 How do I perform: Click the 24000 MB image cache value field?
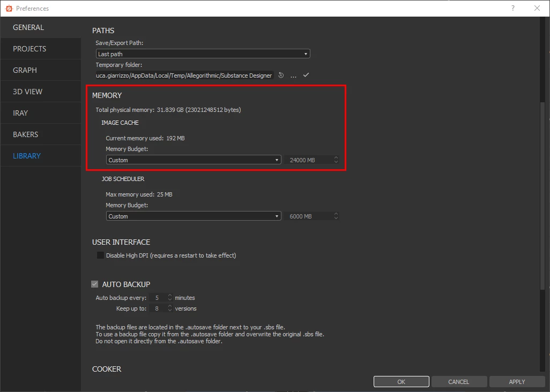(x=311, y=160)
